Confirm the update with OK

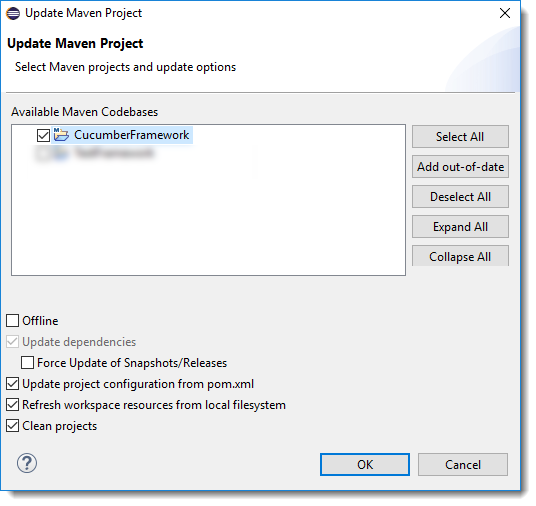(365, 464)
